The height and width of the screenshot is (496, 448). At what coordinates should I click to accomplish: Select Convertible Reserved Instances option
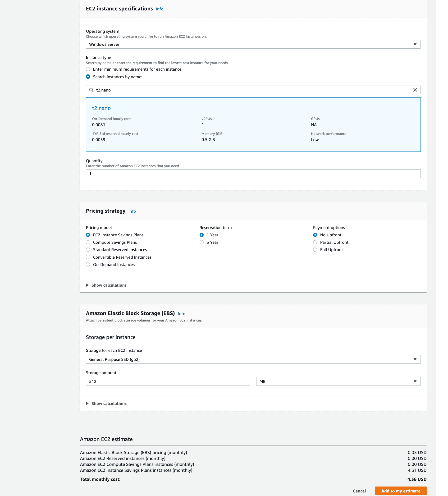point(88,257)
